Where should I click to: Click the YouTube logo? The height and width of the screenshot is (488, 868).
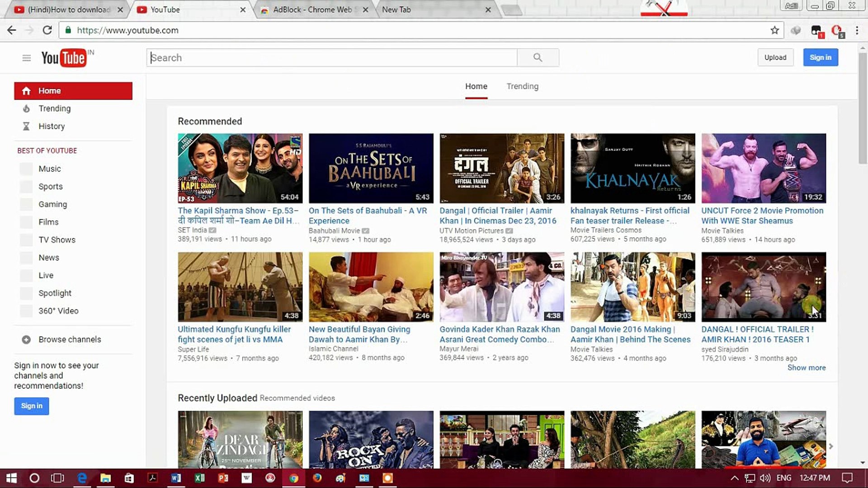click(64, 58)
